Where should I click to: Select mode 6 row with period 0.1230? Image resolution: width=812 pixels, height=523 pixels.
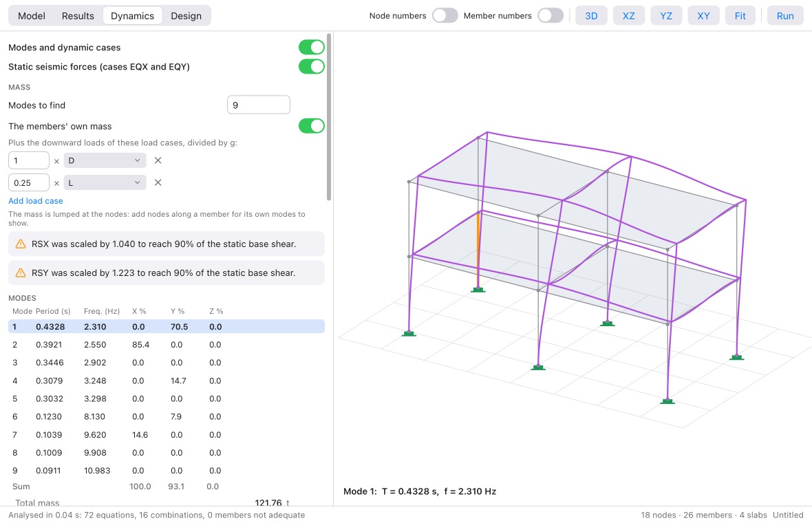[167, 416]
